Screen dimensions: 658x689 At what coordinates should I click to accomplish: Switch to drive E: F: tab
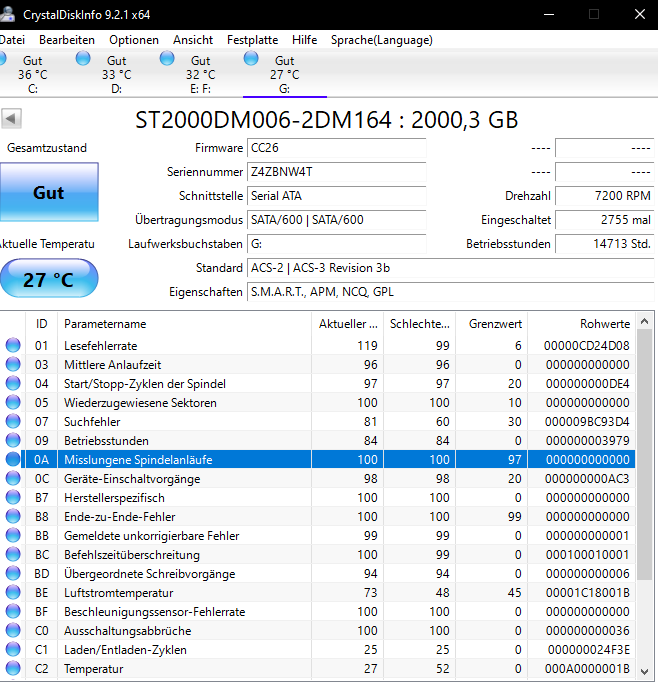200,74
